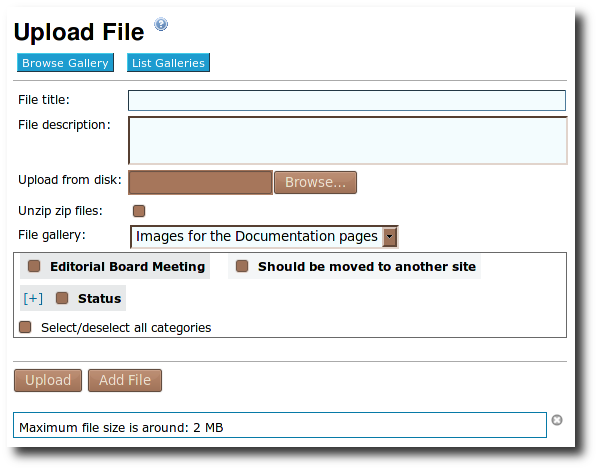Click the Browse... file chooser button
598x470 pixels.
(x=315, y=182)
